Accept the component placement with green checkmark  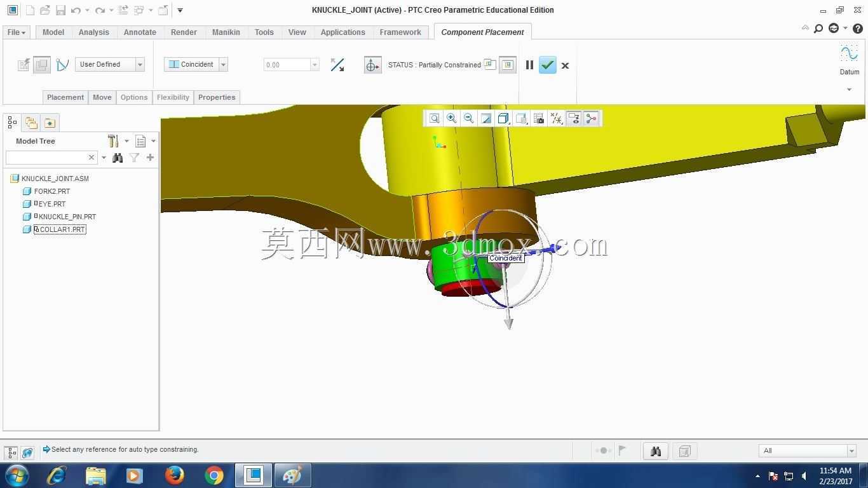(x=547, y=65)
